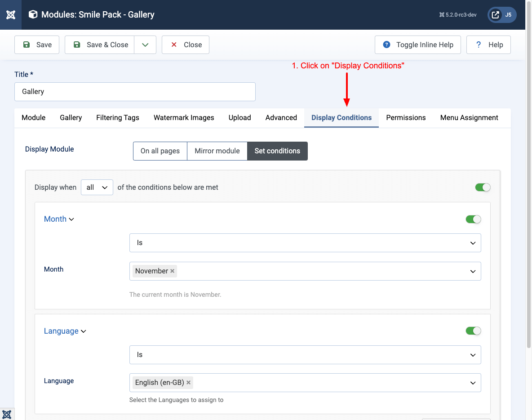The height and width of the screenshot is (420, 532).
Task: Open the Month values selector
Action: [x=305, y=271]
